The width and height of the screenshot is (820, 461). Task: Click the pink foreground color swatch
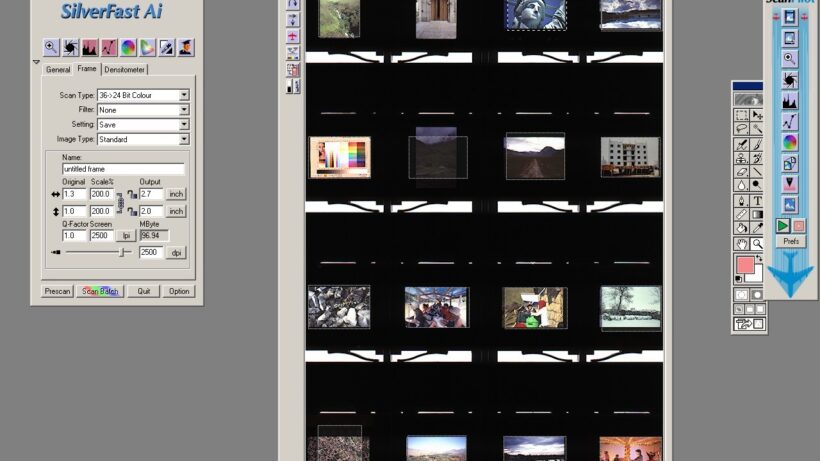745,265
